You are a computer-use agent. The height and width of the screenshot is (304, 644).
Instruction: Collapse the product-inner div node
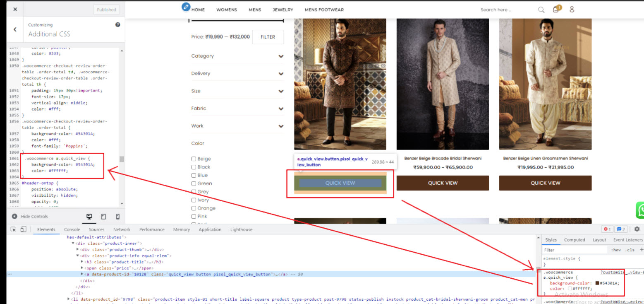(73, 244)
